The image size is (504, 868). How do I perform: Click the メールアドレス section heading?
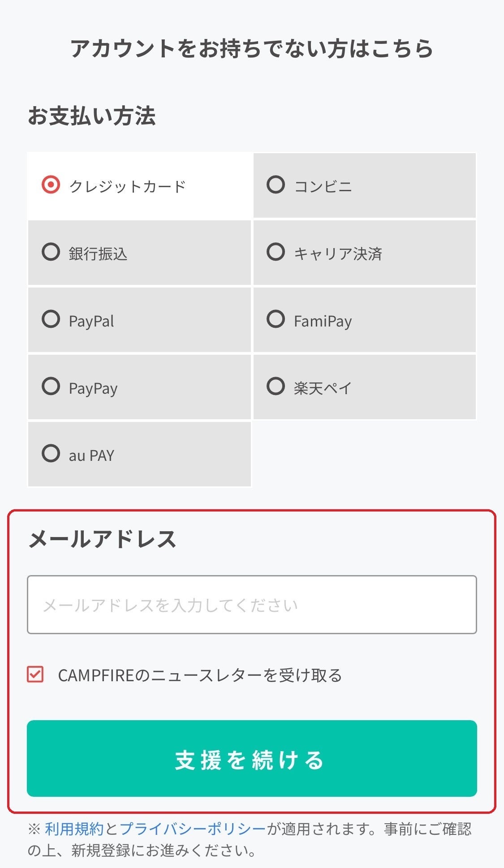102,539
